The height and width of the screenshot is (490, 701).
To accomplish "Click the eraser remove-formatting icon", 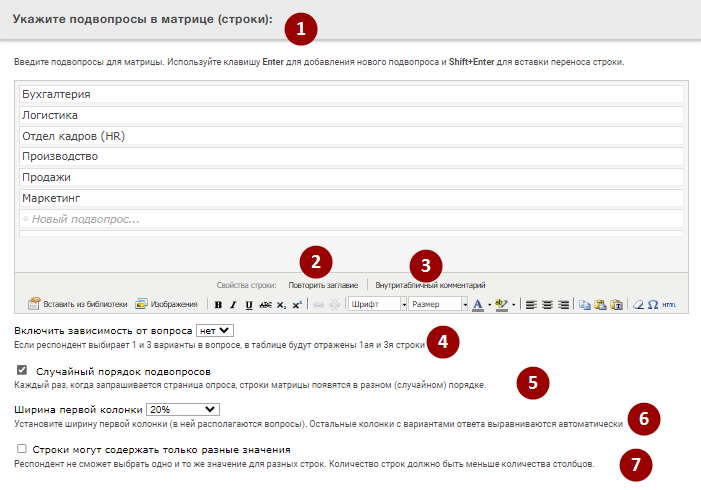I will pyautogui.click(x=637, y=304).
